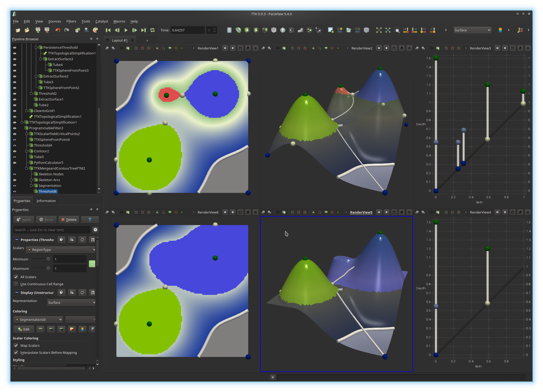Click the Reset Camera icon
Image resolution: width=543 pixels, height=392 pixels.
click(379, 30)
